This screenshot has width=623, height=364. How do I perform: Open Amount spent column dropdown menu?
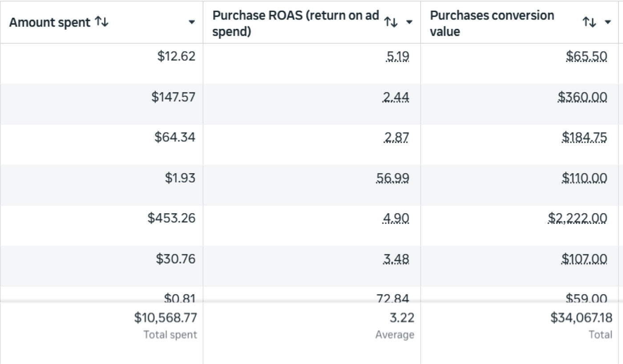[x=192, y=22]
